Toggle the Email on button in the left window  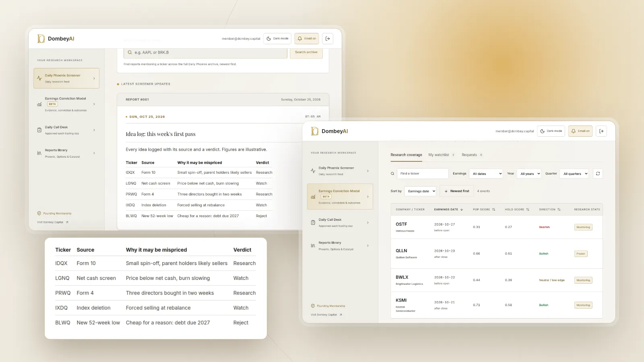point(307,39)
